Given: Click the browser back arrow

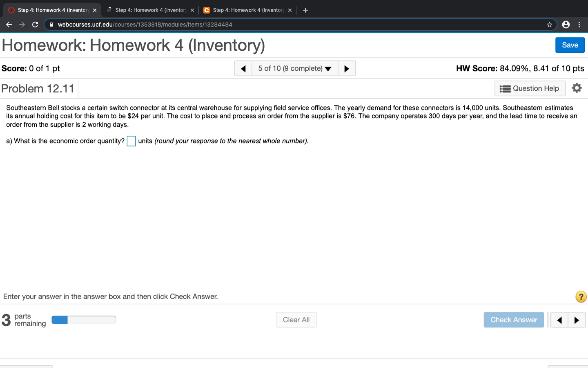Looking at the screenshot, I should [9, 25].
